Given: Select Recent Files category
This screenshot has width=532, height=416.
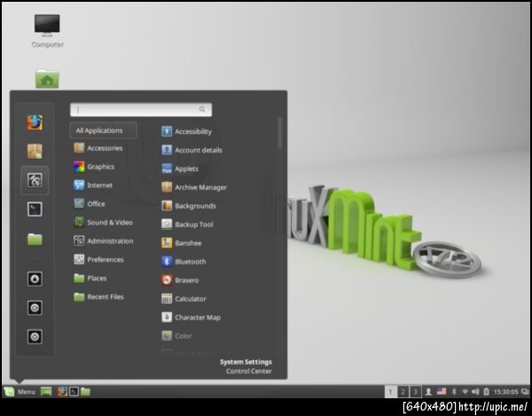Looking at the screenshot, I should 98,297.
